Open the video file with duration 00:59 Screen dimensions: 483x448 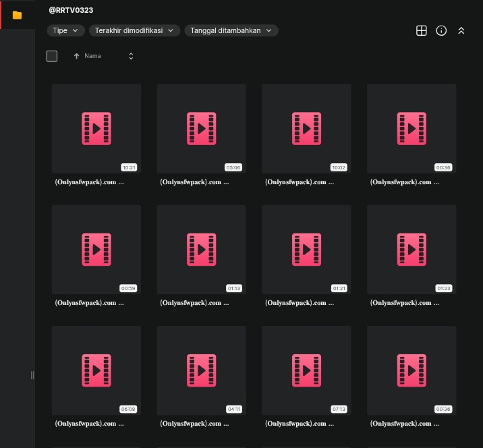click(96, 250)
